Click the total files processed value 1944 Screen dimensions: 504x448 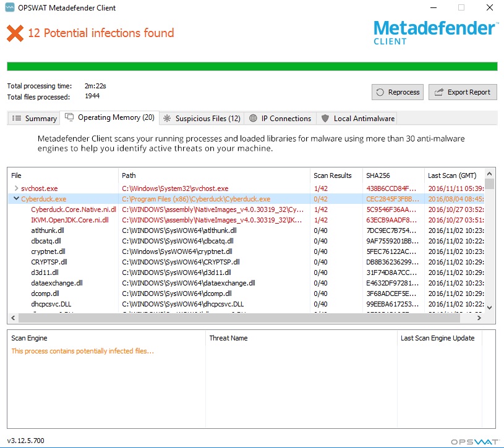(92, 96)
